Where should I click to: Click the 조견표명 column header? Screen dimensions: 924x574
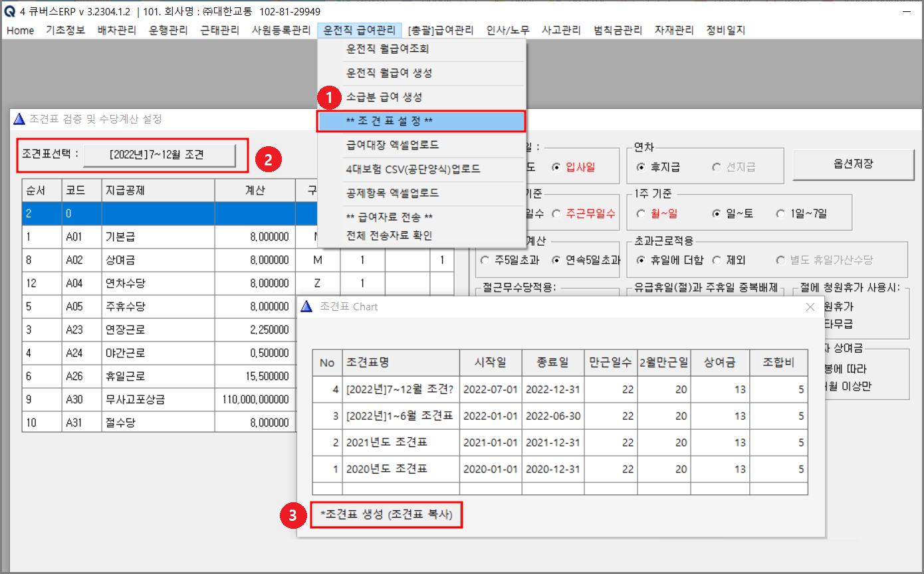coord(400,363)
